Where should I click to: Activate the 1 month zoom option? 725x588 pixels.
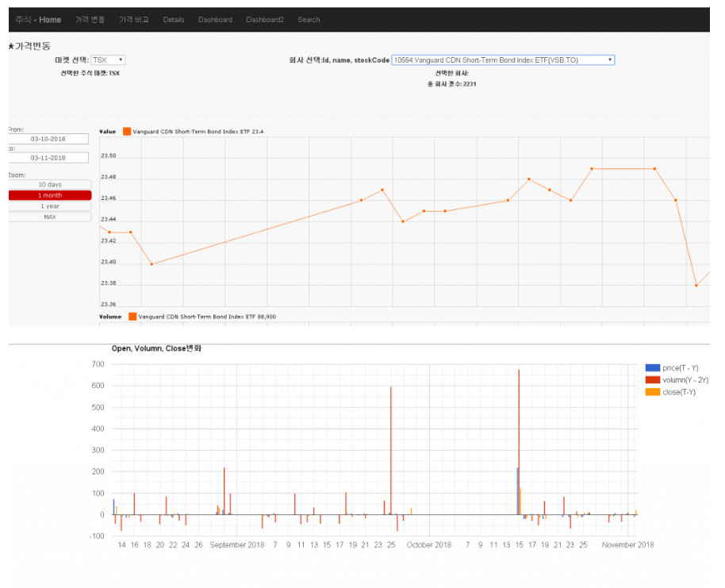click(50, 196)
